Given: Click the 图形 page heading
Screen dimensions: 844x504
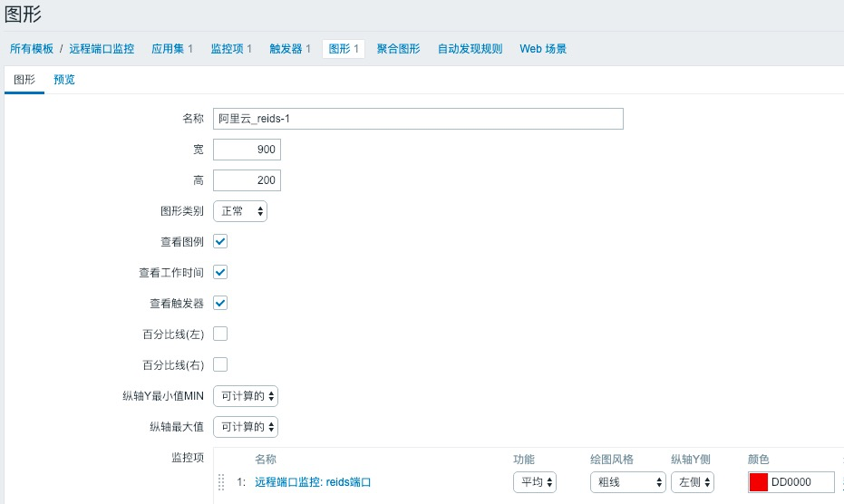Looking at the screenshot, I should point(23,14).
